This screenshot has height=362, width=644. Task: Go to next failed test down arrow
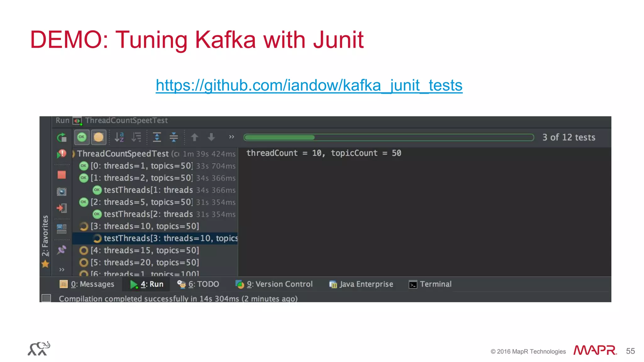(x=211, y=137)
